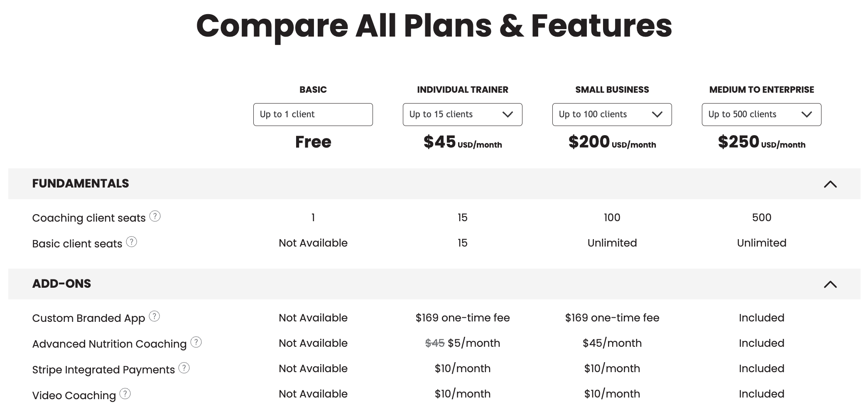Click the FUNDAMENTALS section header
Image resolution: width=868 pixels, height=405 pixels.
point(434,184)
